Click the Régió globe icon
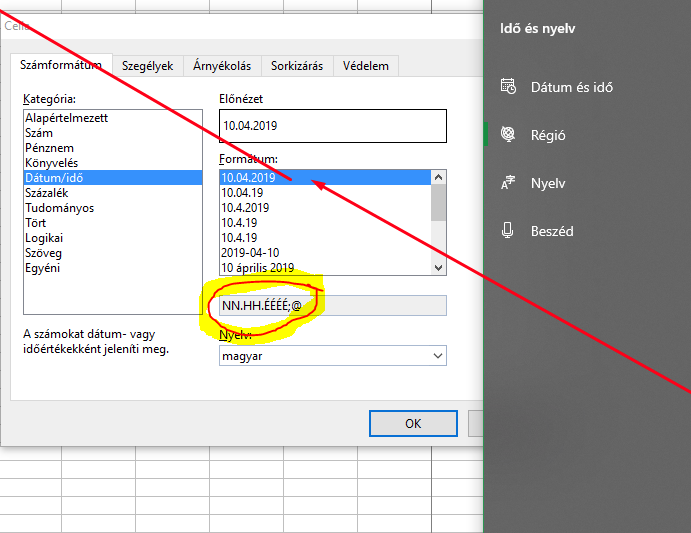The image size is (691, 533). 508,135
